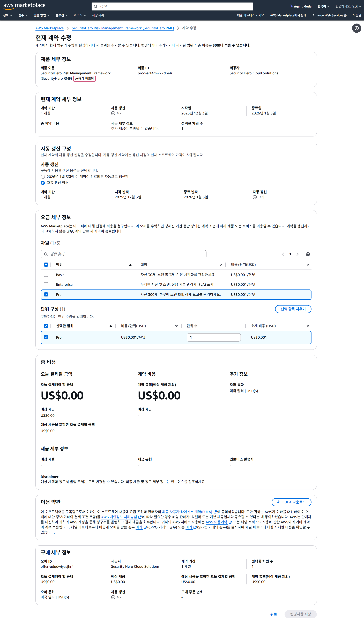
Task: Click the 선택한 차원 수 value in 현재 계약 세부 정보
Action: point(182,129)
